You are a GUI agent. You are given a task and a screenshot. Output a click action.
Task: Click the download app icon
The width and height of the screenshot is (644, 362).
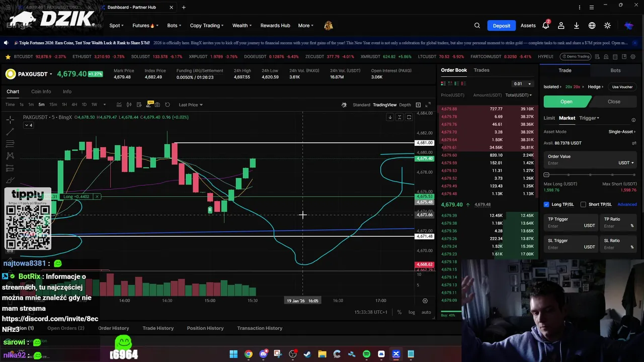tap(577, 26)
